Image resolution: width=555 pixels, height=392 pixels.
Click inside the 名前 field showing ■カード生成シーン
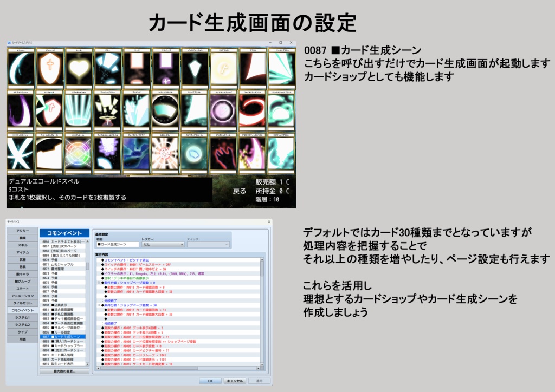pyautogui.click(x=118, y=244)
